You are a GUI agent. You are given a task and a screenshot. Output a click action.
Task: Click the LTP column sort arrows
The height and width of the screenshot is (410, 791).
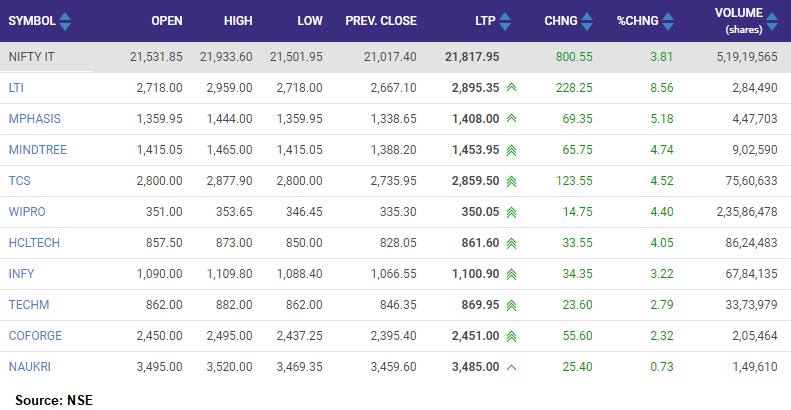click(x=504, y=21)
